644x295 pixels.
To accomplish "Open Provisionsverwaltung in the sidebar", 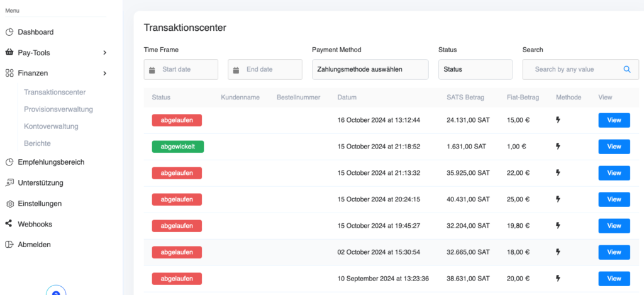I will coord(58,109).
